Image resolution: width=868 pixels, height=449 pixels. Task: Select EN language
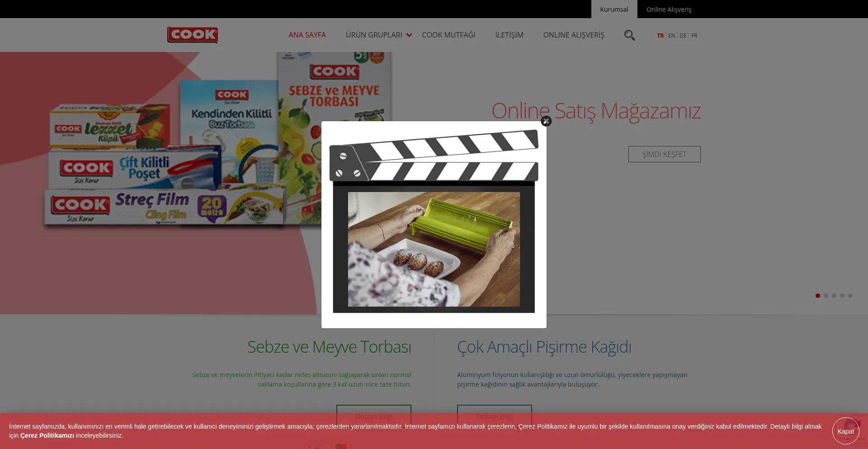pyautogui.click(x=672, y=35)
